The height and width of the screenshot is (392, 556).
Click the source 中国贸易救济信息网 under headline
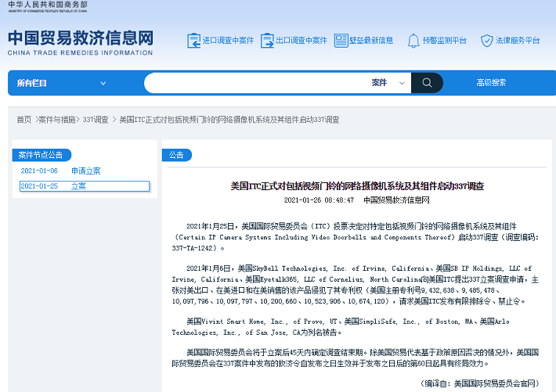point(396,200)
